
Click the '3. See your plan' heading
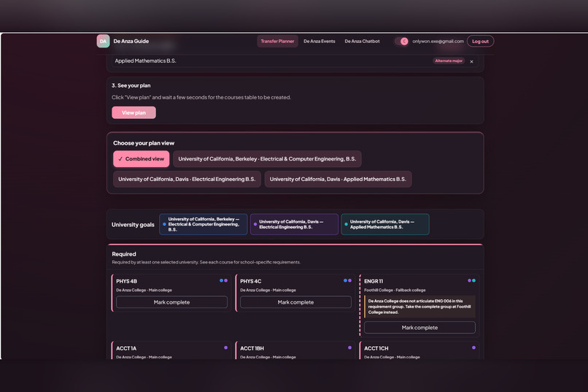click(x=131, y=85)
